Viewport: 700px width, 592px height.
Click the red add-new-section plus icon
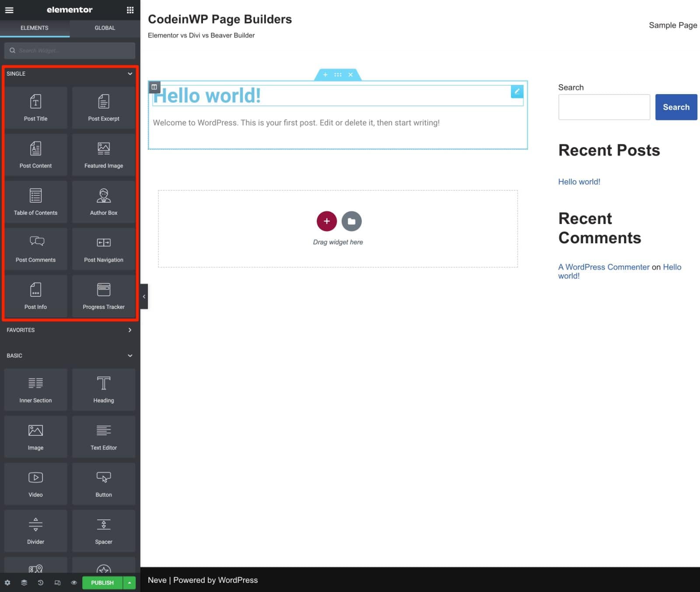pyautogui.click(x=326, y=221)
